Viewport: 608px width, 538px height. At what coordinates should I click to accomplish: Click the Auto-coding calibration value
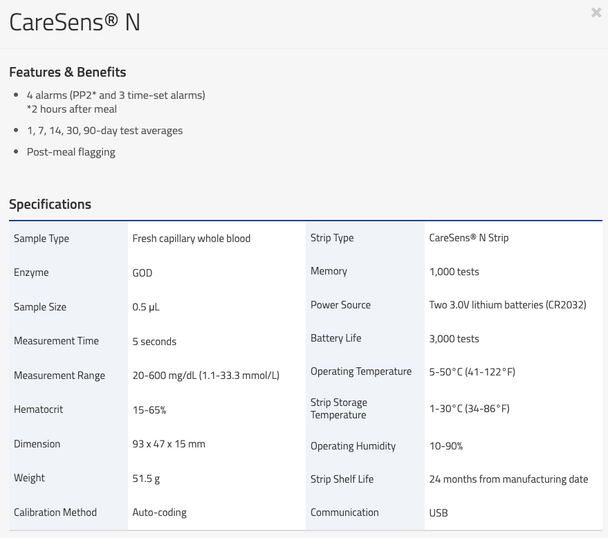click(159, 512)
